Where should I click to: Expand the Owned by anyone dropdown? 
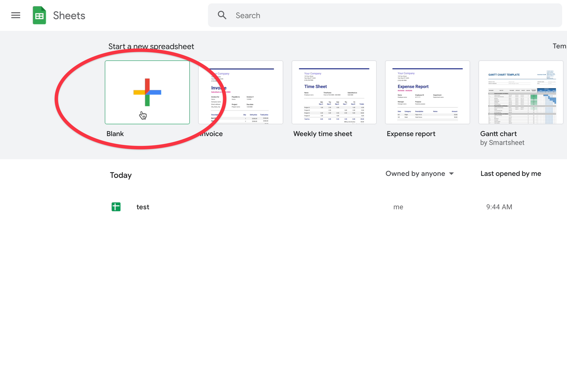coord(420,174)
